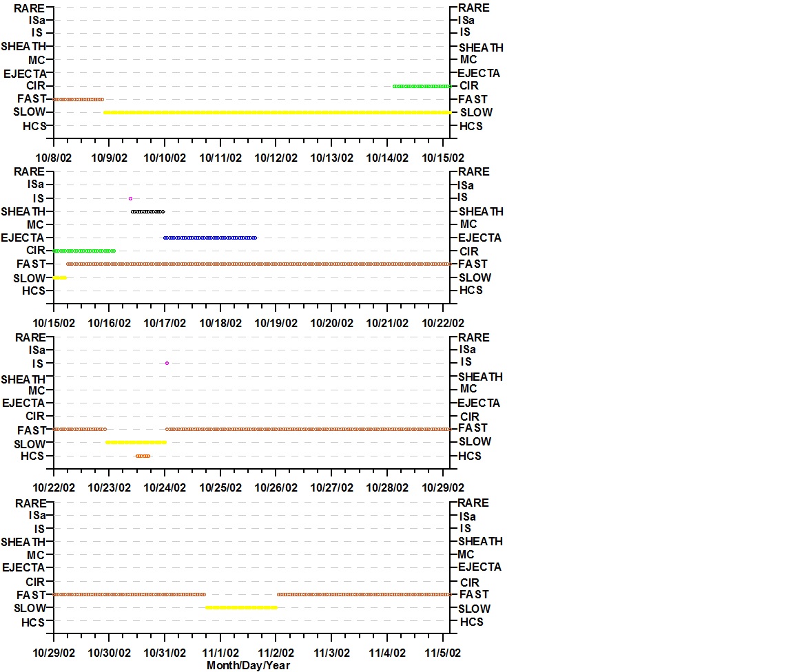Select the FAST segment from 10/29 to 10/31

pos(130,594)
